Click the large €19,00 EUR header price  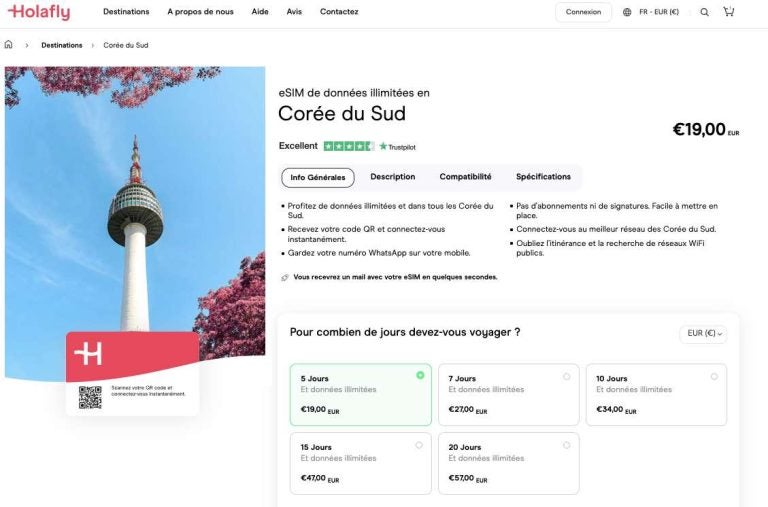[706, 130]
